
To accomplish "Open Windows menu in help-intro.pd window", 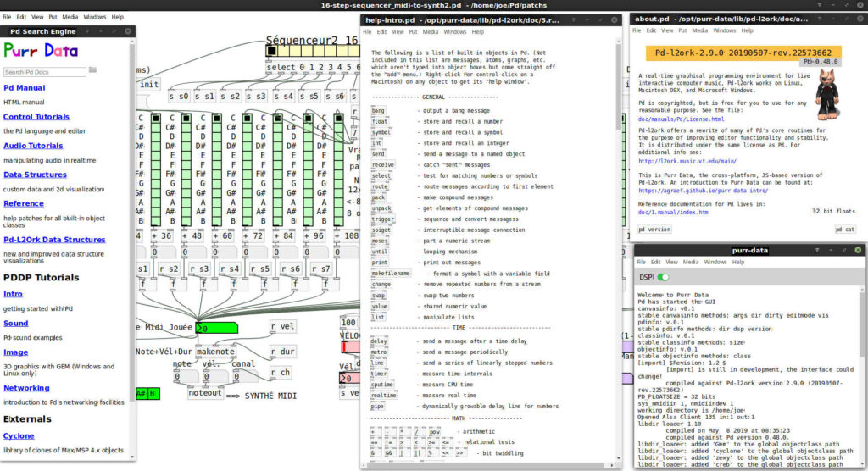I will pos(455,32).
